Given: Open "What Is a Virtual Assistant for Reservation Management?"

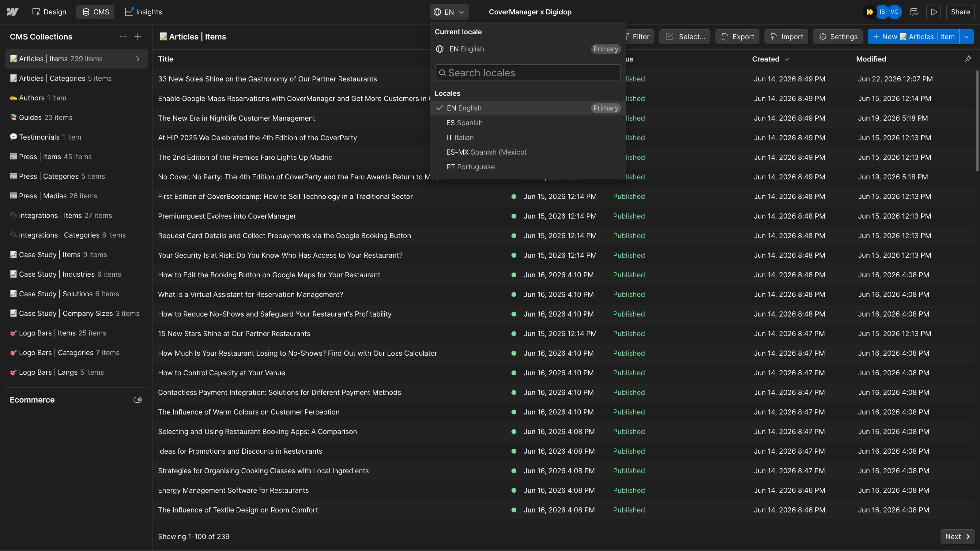Looking at the screenshot, I should pos(250,294).
